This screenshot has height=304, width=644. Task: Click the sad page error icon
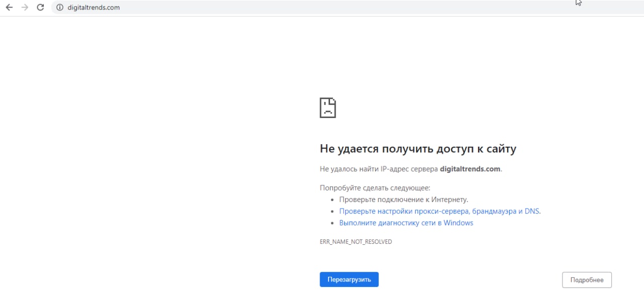(x=328, y=108)
